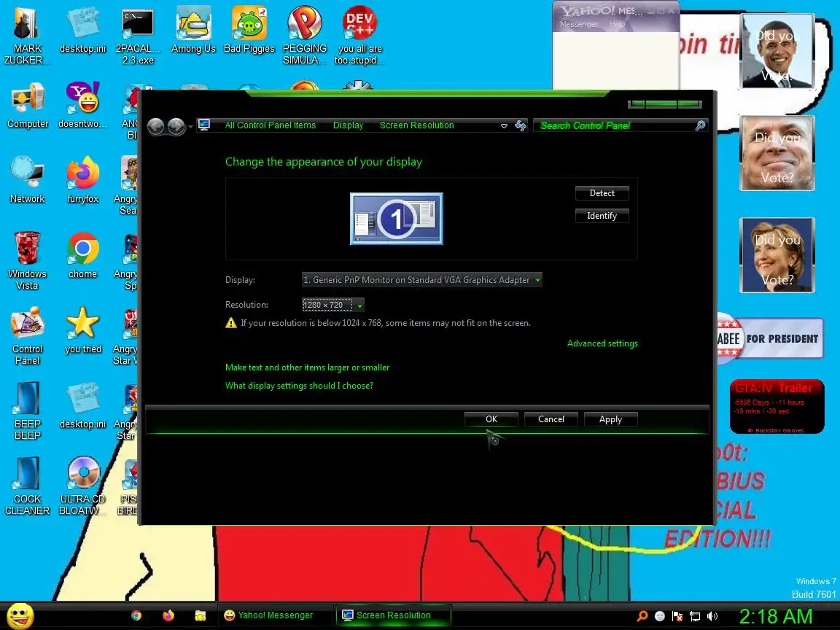Screen dimensions: 840x630
Task: Click the 2:18 AM taskbar clock
Action: (775, 616)
